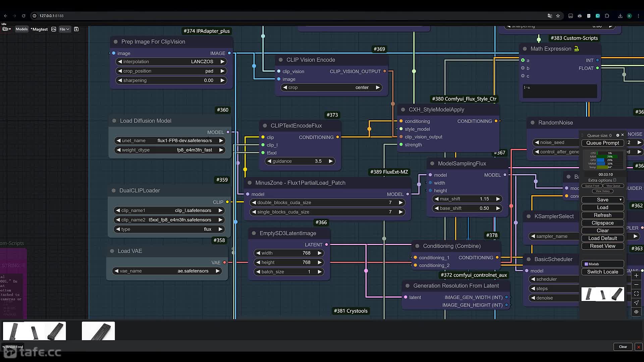Click the Queue Front option

592,186
